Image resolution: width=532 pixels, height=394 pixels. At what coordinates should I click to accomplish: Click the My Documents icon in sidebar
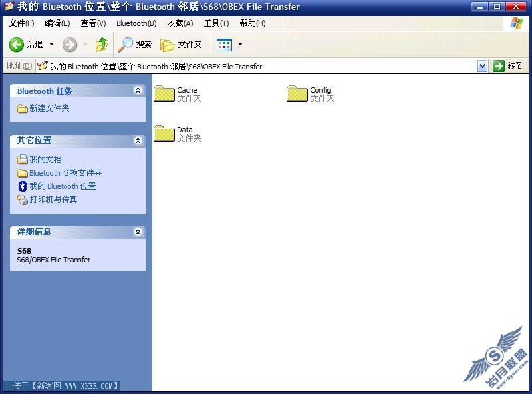23,159
